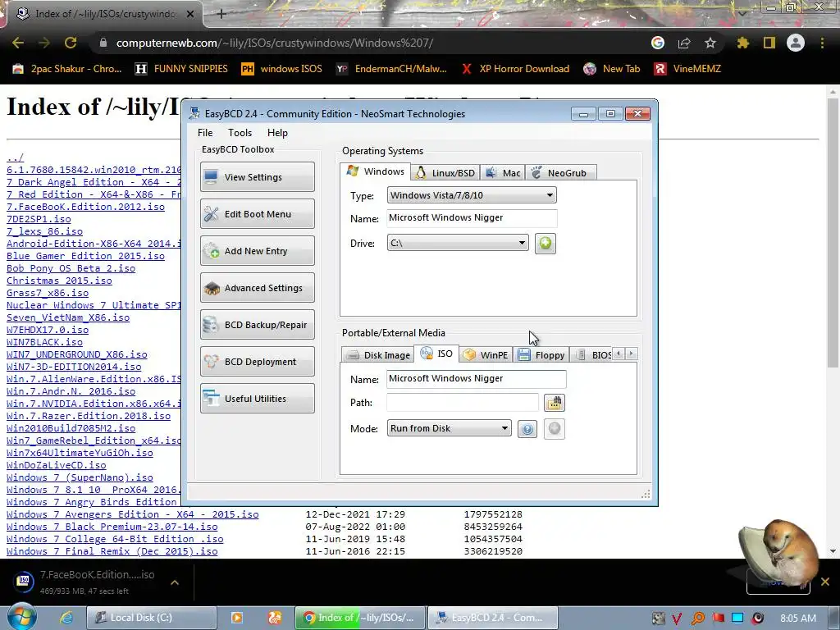This screenshot has height=630, width=840.
Task: Open Win7_UNDERGROUND_X86.iso link
Action: click(76, 354)
